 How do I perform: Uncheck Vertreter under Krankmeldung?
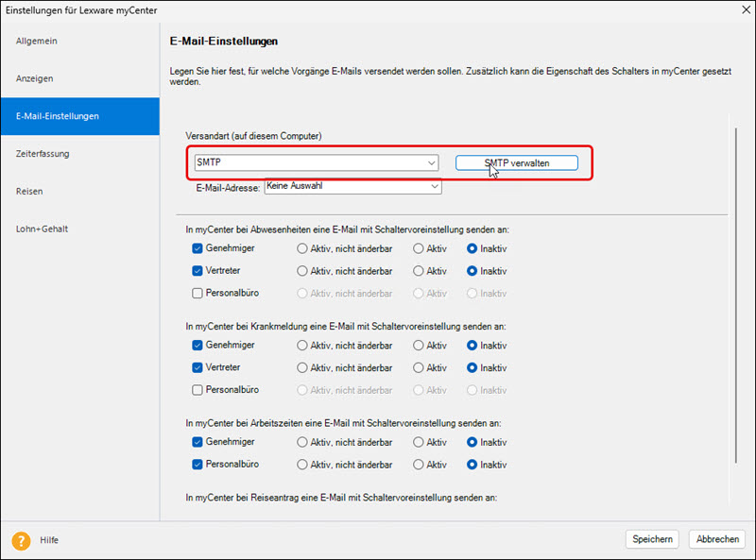(198, 367)
